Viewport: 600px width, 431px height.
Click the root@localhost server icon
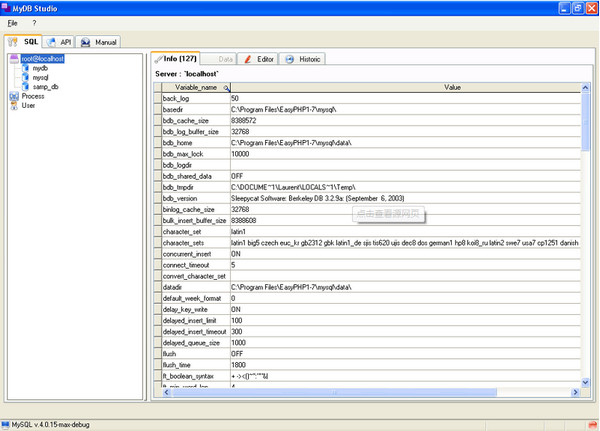click(x=14, y=59)
